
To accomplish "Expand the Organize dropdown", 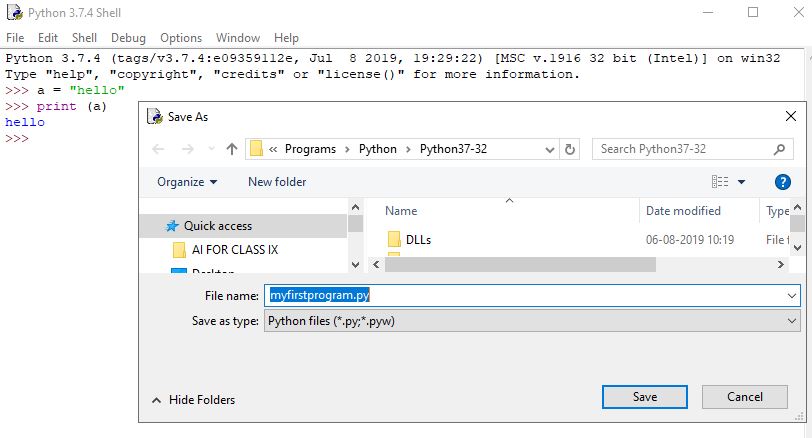I will pyautogui.click(x=187, y=182).
